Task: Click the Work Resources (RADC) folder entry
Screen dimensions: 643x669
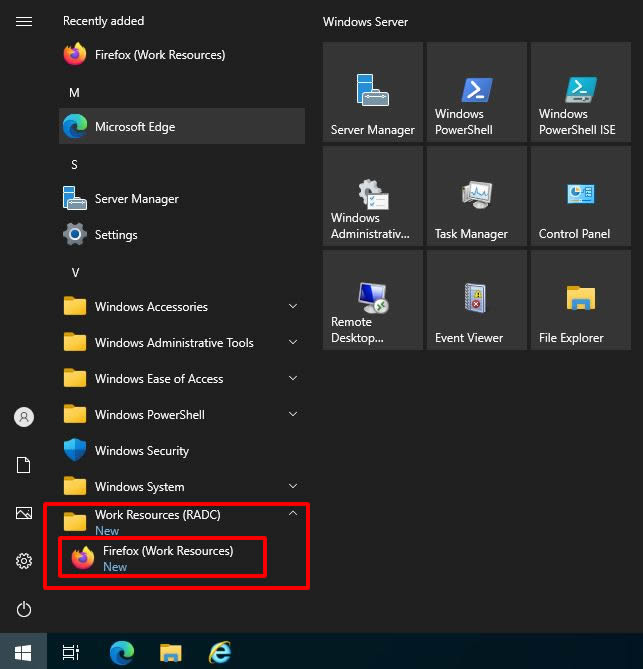Action: (182, 521)
